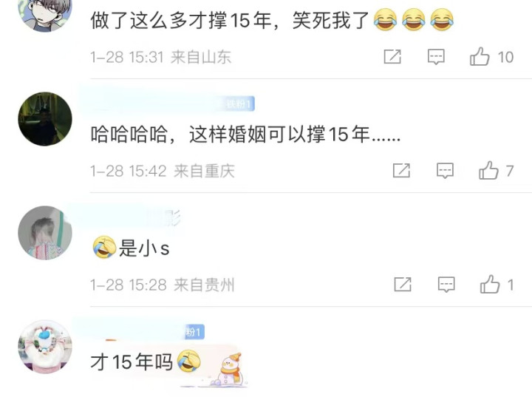The image size is (532, 397).
Task: Select comment text 才15年吗
Action: pyautogui.click(x=132, y=362)
